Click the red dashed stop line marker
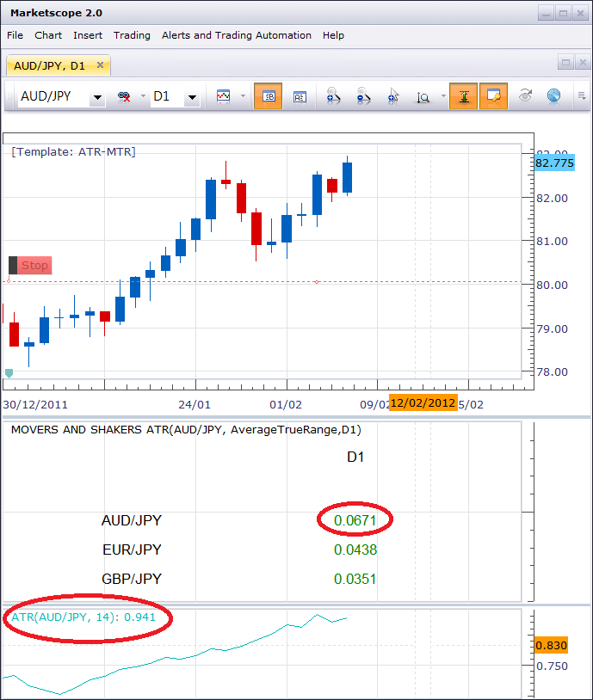 click(x=317, y=282)
